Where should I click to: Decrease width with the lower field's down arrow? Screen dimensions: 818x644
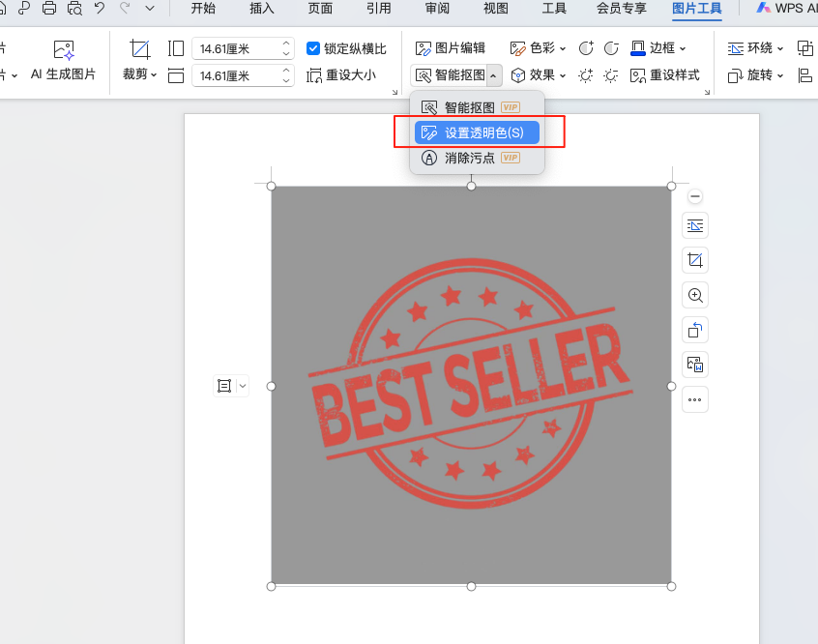(286, 81)
